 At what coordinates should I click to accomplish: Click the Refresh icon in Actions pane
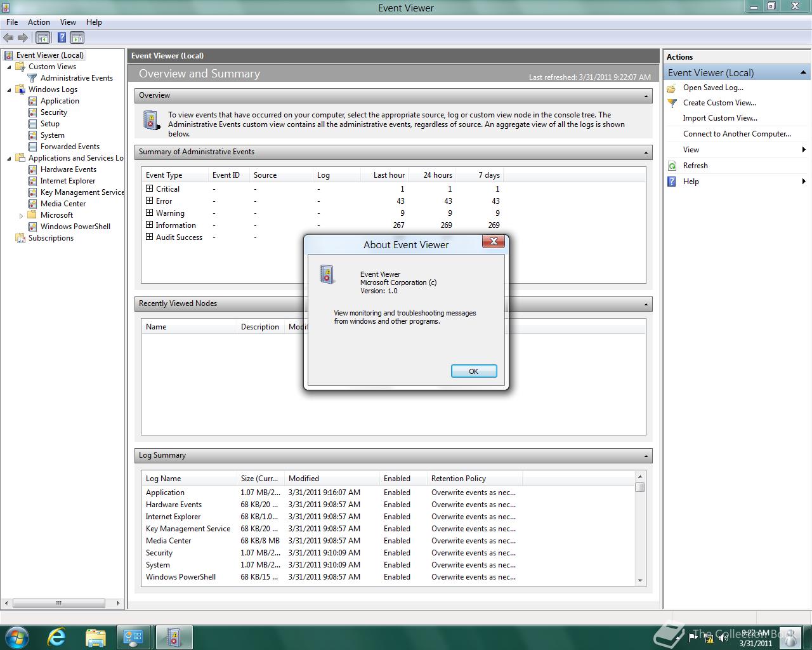pyautogui.click(x=672, y=166)
